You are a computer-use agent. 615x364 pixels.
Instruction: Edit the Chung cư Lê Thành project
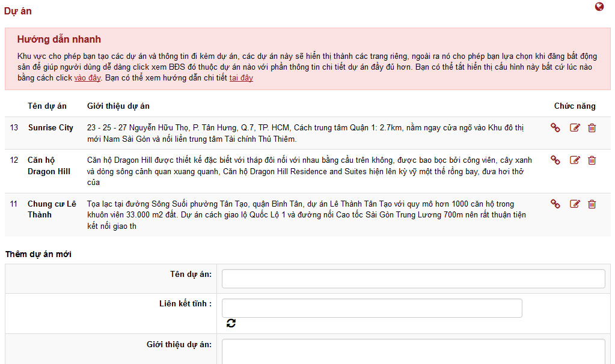coord(575,204)
